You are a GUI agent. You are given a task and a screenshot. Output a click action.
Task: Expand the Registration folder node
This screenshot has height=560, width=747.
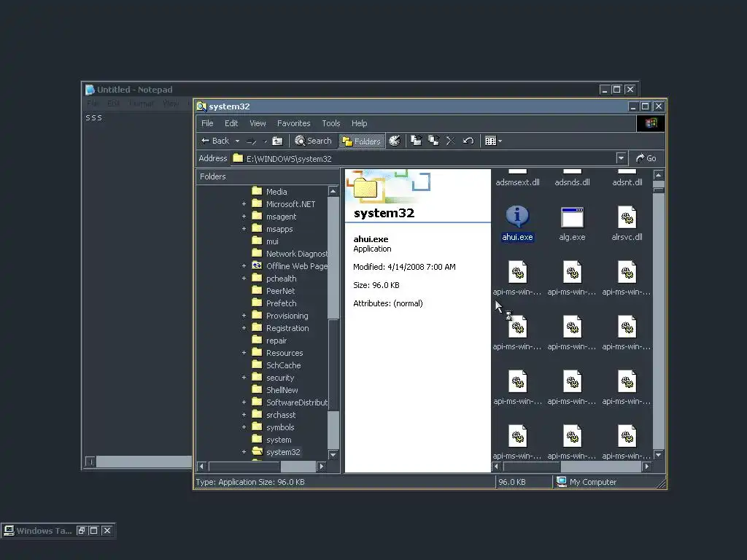[x=244, y=327]
